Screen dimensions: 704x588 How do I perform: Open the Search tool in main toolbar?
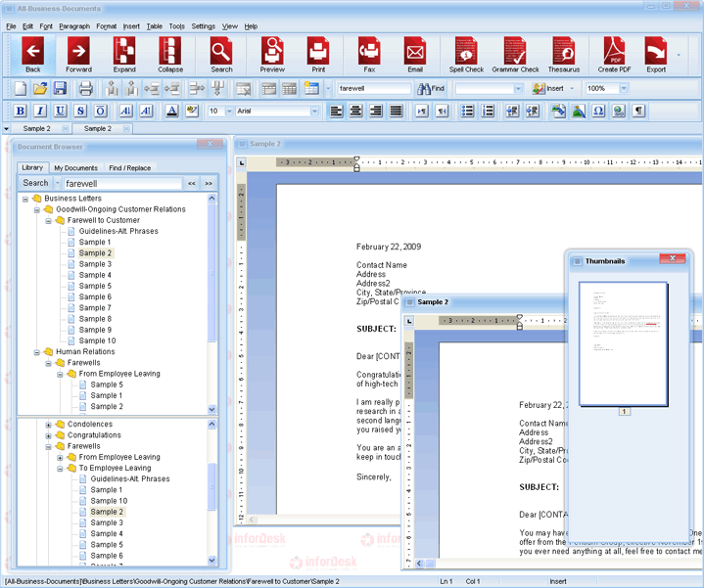click(221, 55)
